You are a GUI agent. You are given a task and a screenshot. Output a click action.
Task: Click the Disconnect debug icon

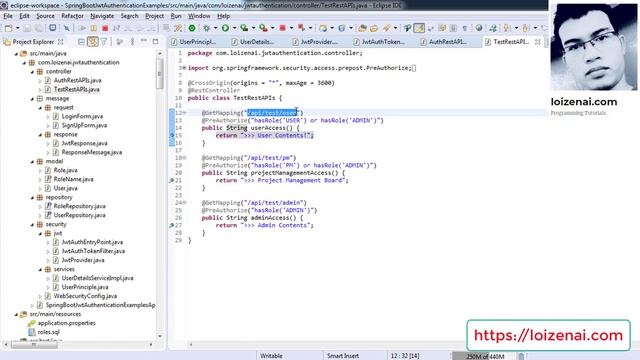click(x=116, y=28)
